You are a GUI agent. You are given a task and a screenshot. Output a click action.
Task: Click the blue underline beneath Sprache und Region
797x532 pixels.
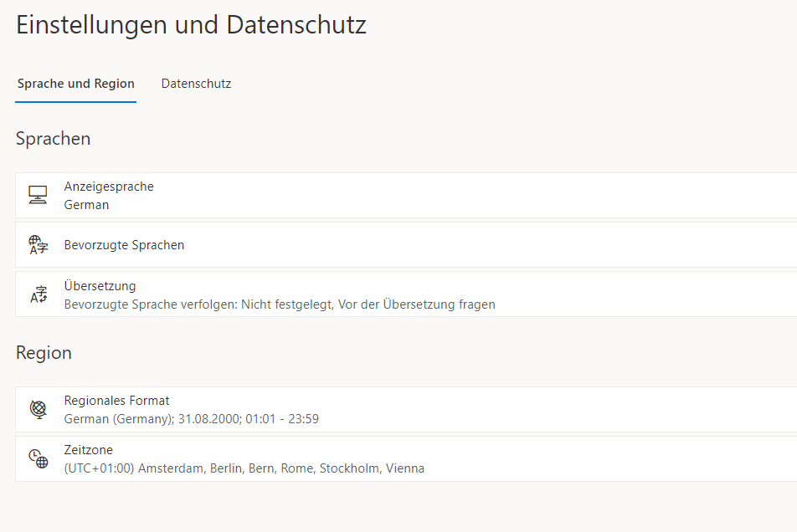(x=75, y=101)
